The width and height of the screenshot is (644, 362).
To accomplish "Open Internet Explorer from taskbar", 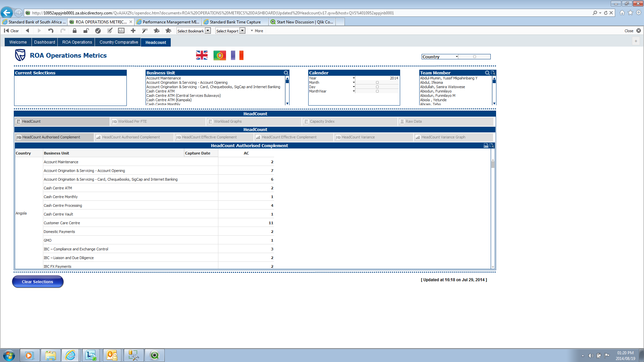I will [70, 355].
